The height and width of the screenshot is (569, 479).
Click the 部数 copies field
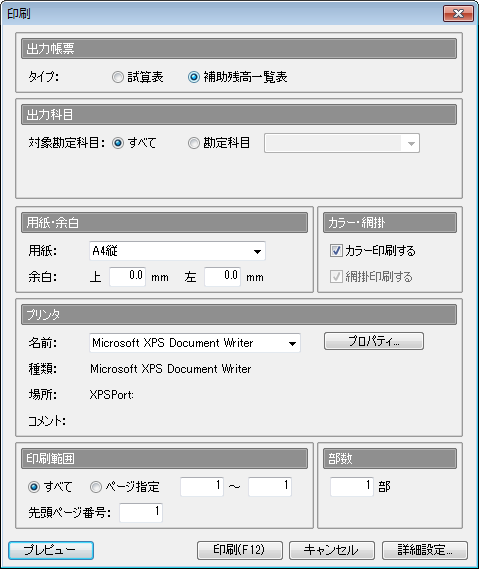click(x=352, y=486)
